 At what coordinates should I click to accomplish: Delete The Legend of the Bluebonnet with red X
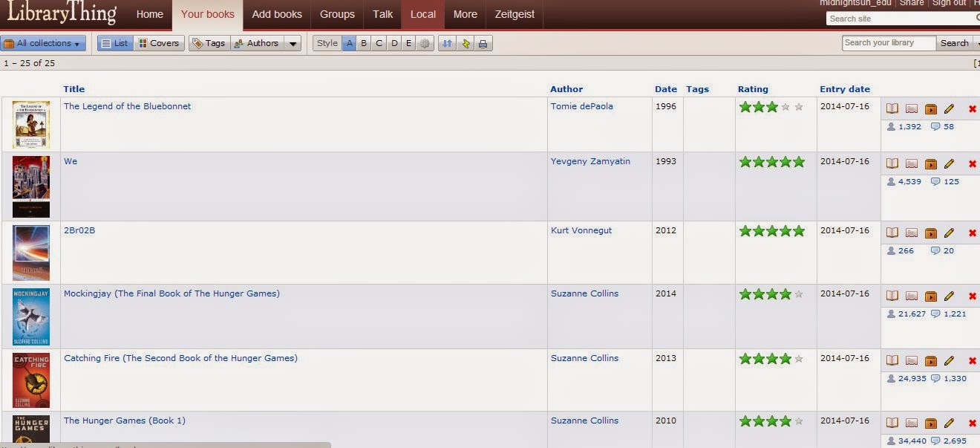coord(973,109)
